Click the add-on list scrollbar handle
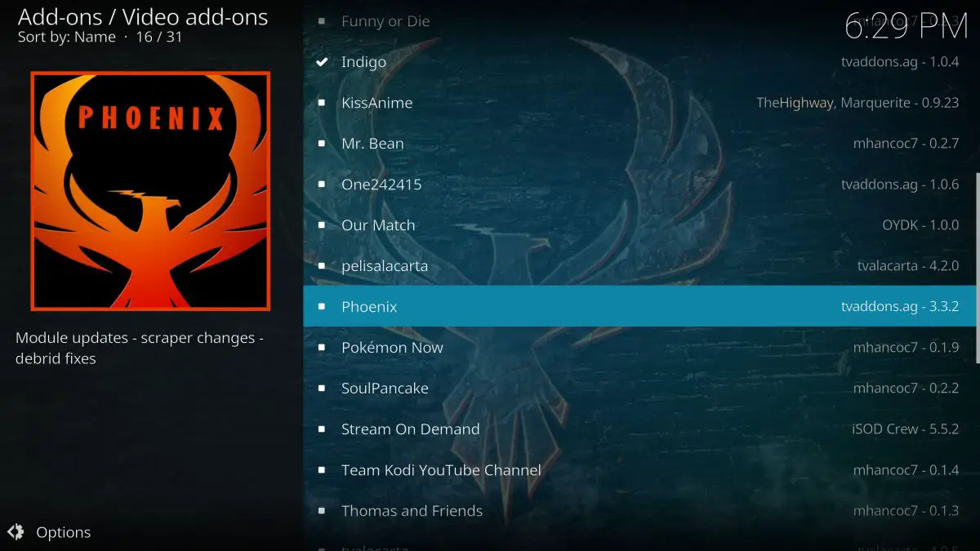 [978, 268]
